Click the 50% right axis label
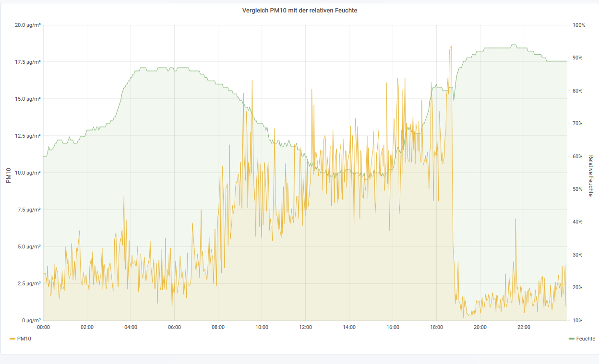The image size is (599, 364). tap(577, 189)
